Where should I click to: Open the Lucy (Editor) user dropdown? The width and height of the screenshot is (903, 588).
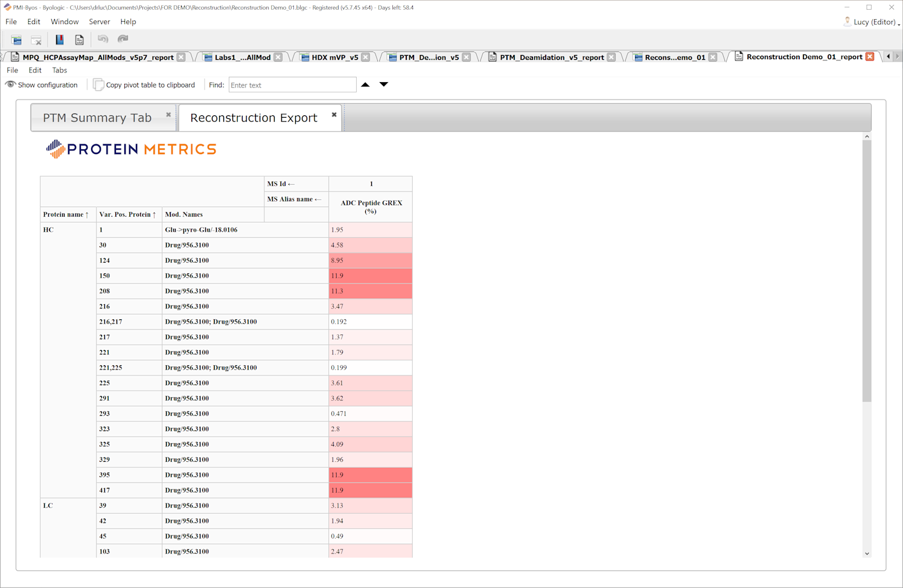(x=873, y=22)
